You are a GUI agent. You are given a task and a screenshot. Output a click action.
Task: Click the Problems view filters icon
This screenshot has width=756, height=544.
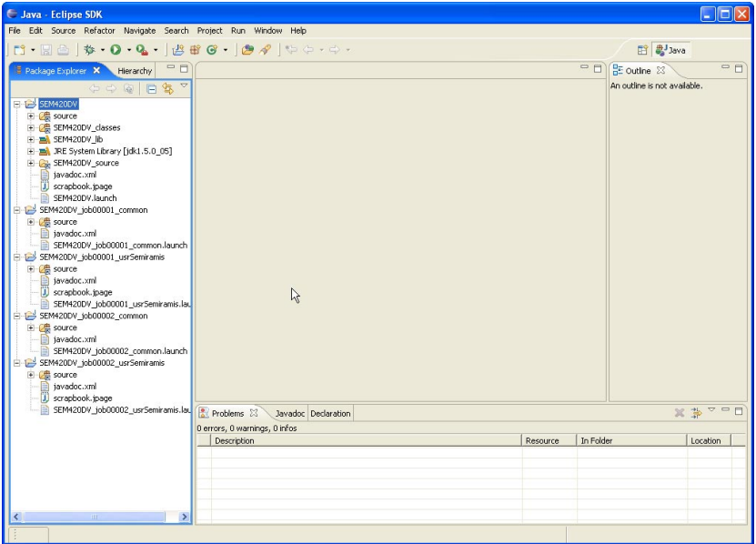coord(696,413)
